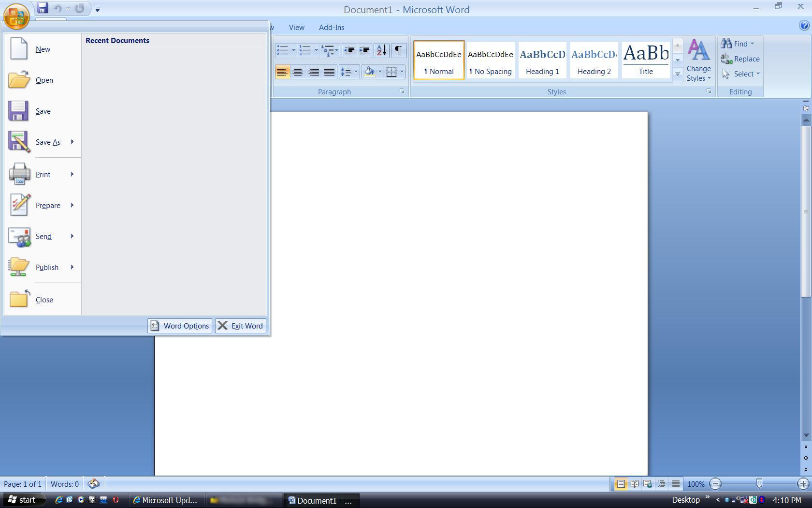
Task: Click Select in Editing group
Action: 741,74
